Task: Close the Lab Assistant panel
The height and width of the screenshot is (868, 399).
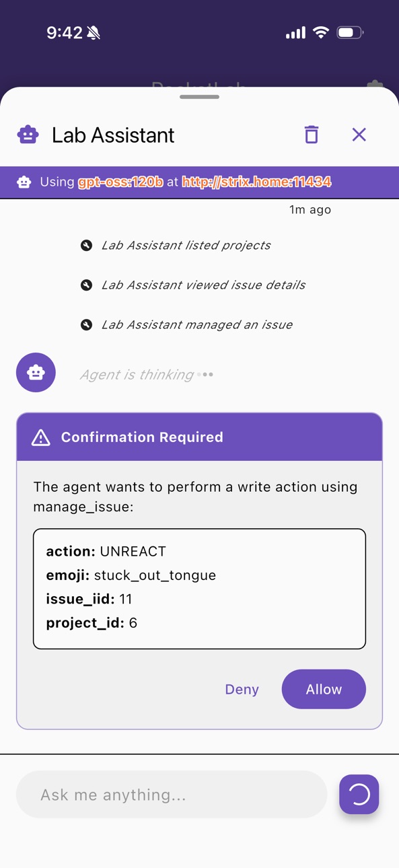Action: [x=359, y=135]
